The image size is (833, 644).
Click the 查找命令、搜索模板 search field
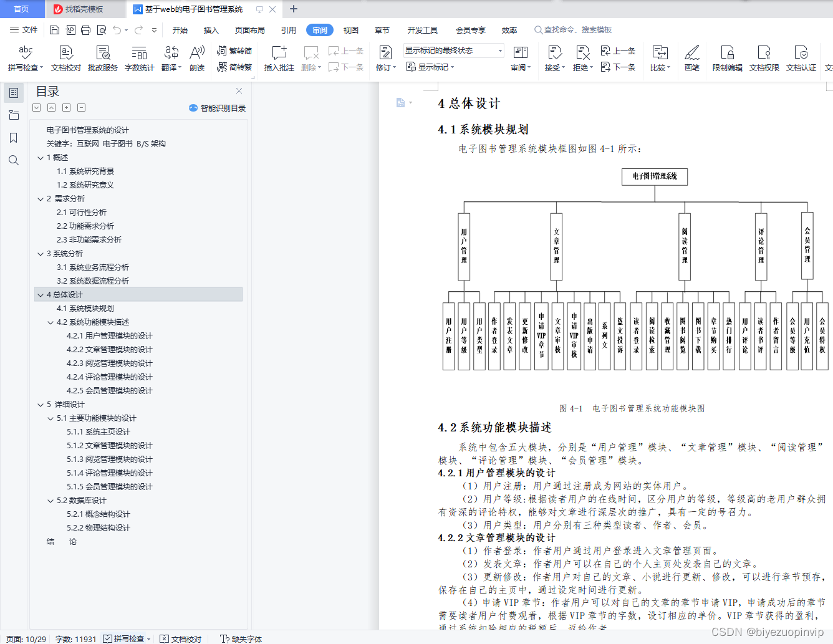[573, 30]
